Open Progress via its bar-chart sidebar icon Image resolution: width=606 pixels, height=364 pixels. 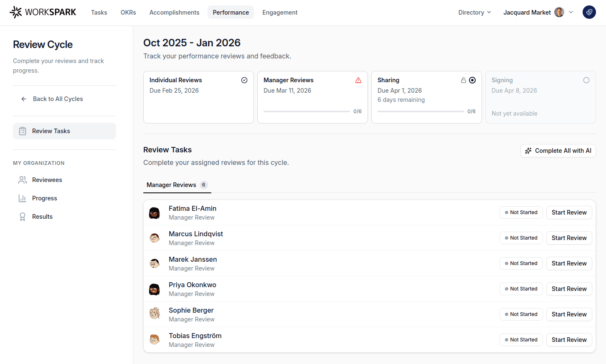23,198
